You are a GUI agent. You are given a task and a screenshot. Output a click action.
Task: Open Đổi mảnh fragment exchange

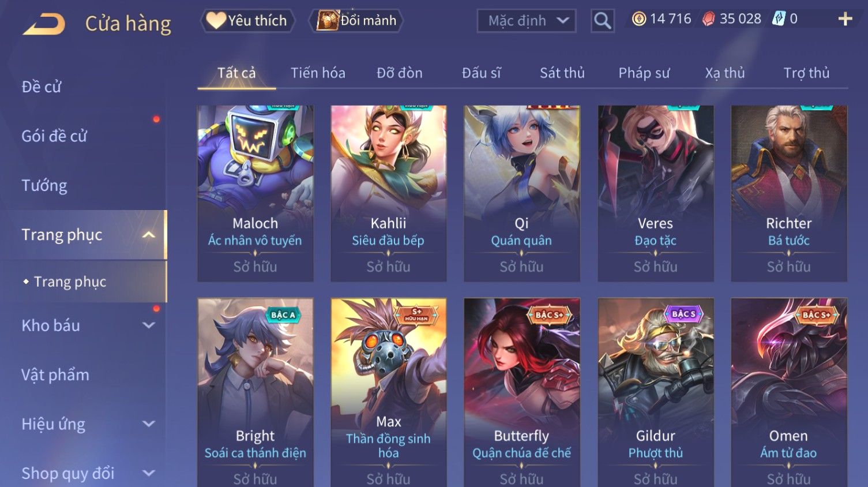coord(357,21)
